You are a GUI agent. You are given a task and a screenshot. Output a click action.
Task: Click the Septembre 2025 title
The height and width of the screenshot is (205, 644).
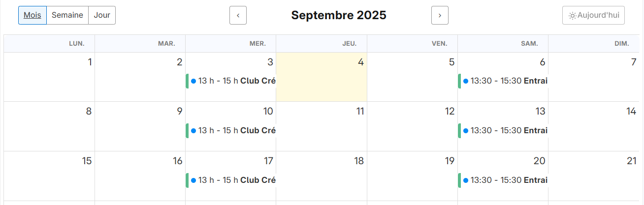[339, 15]
